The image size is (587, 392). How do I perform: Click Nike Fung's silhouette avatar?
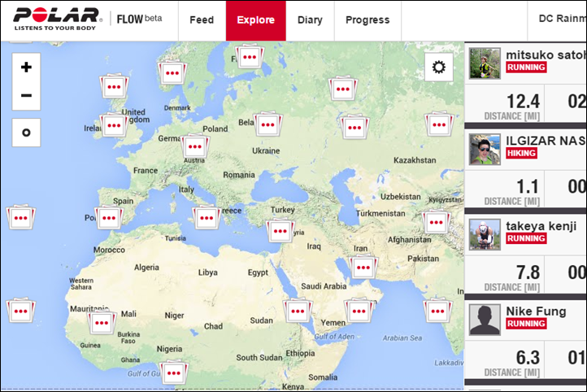tap(485, 320)
